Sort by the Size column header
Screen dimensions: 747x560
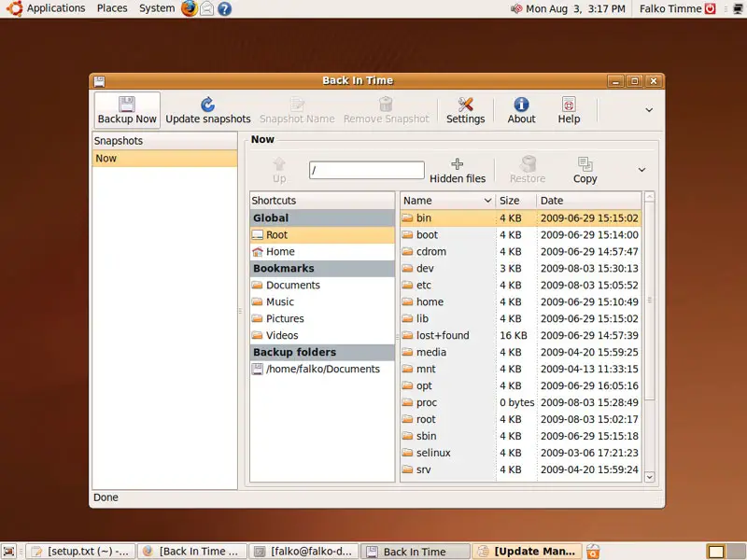point(515,201)
